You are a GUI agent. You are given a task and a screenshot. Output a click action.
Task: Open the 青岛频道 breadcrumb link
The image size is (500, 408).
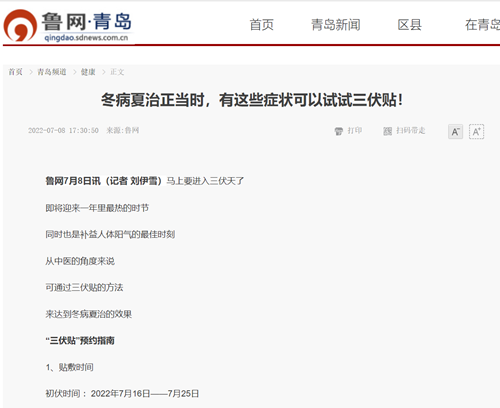point(52,72)
